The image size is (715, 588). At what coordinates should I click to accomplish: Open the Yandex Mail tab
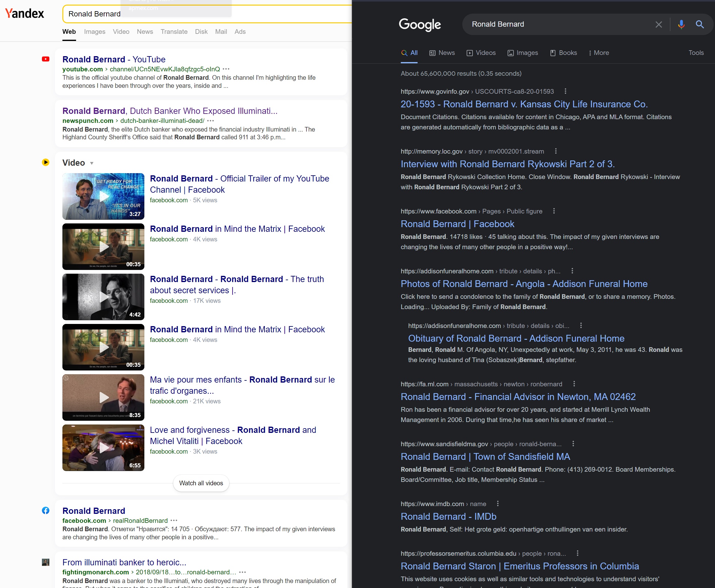(221, 32)
